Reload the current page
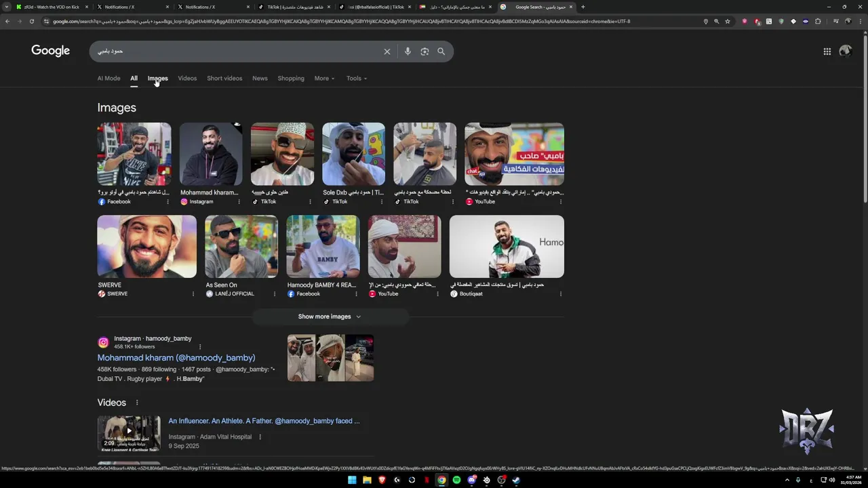Screen dimensions: 868x488 pos(31,21)
